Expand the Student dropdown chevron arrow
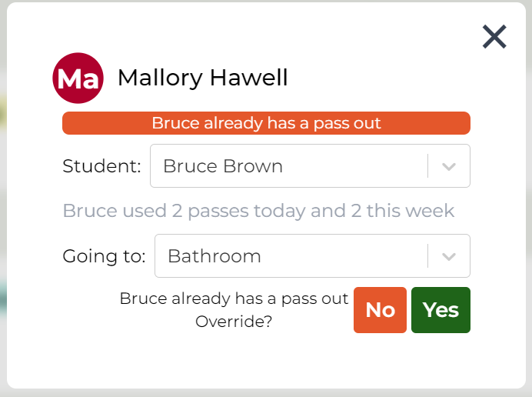This screenshot has height=397, width=532. (450, 166)
